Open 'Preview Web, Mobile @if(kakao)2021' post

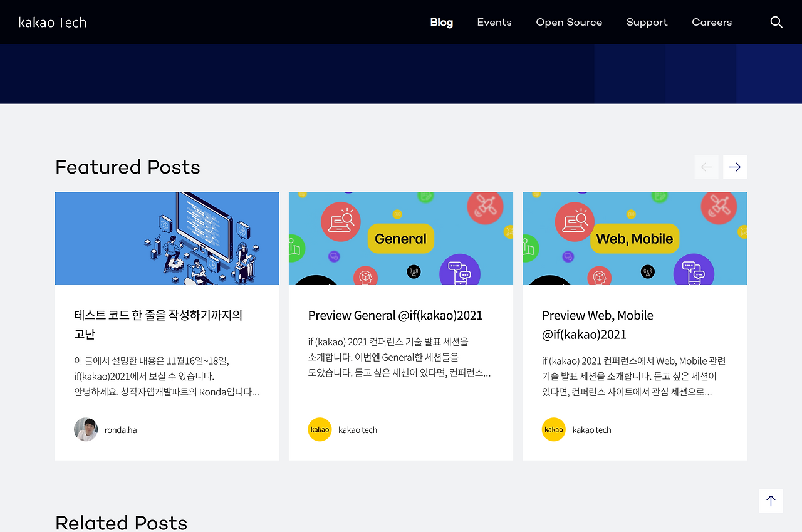pos(597,325)
